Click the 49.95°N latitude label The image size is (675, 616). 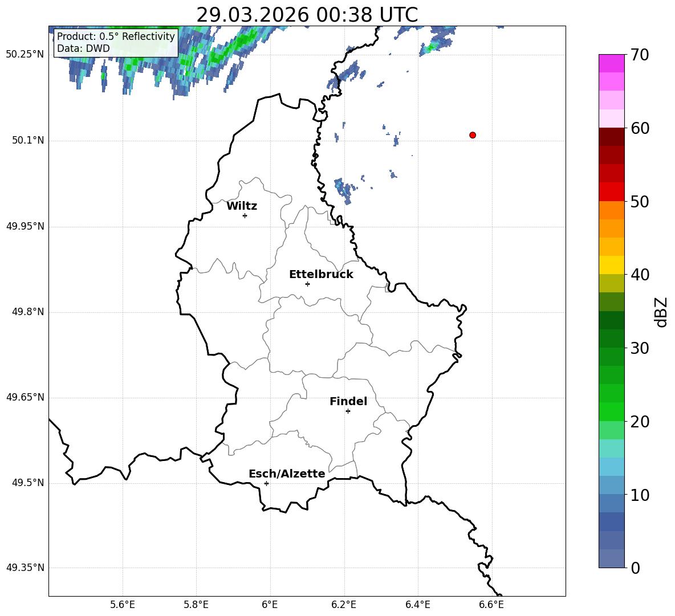point(25,226)
